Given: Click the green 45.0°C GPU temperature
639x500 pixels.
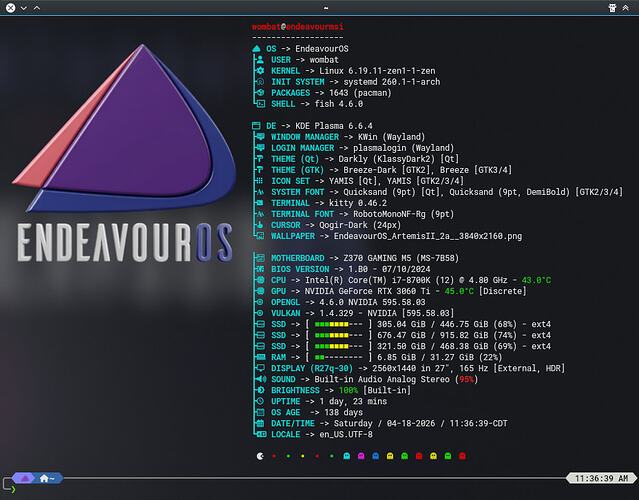Looking at the screenshot, I should 459,291.
